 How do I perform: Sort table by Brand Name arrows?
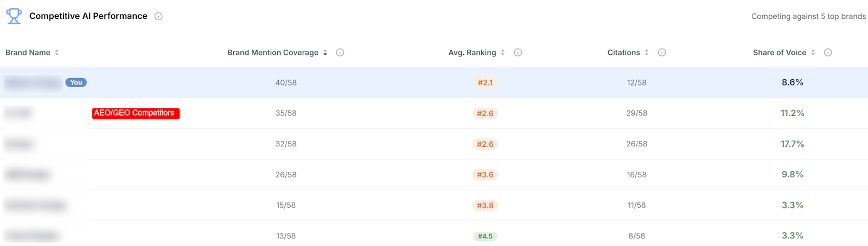[57, 53]
